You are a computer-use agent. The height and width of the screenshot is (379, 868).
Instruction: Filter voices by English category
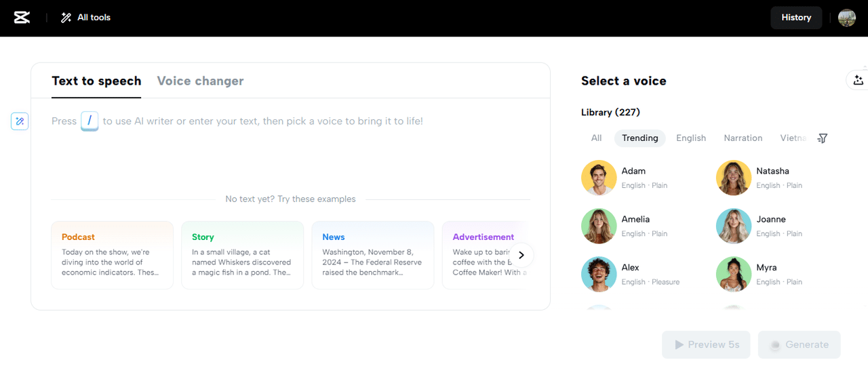click(x=690, y=138)
